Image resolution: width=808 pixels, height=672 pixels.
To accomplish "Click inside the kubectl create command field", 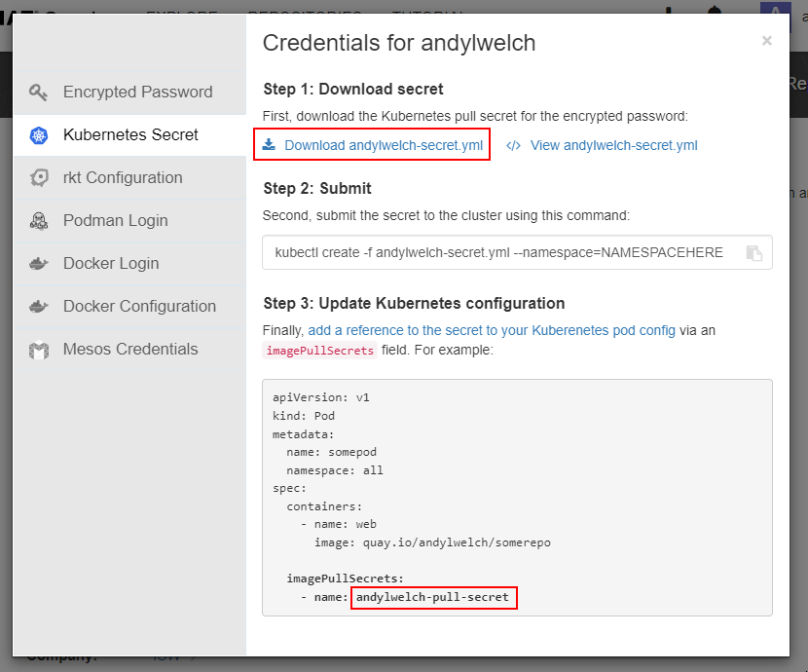I will 498,252.
